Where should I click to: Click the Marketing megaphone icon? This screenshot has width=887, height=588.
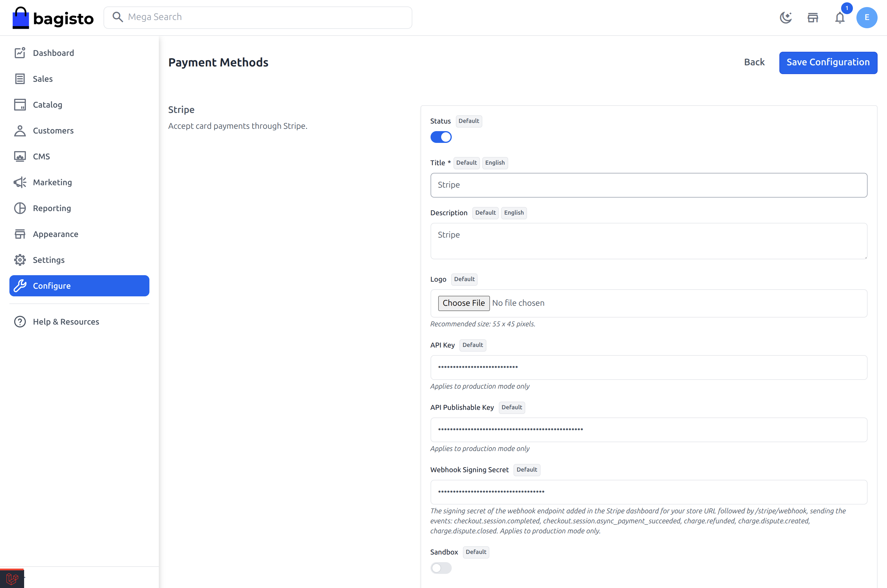coord(20,182)
